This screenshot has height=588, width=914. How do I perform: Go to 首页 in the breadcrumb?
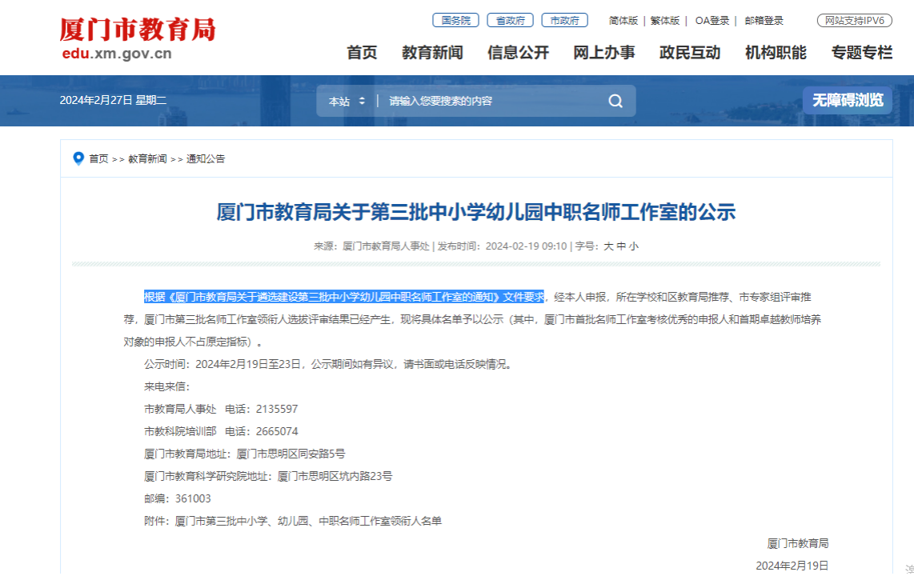tap(98, 159)
